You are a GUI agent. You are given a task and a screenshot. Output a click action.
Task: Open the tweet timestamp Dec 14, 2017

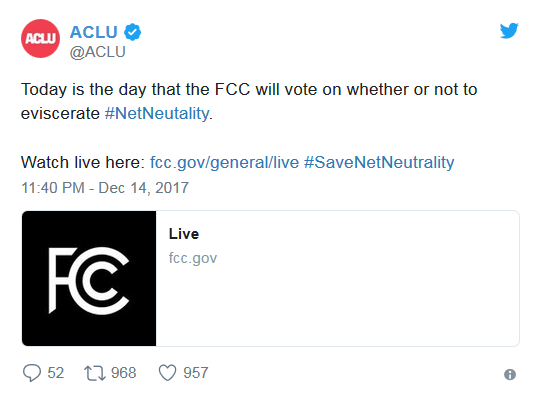(x=105, y=188)
